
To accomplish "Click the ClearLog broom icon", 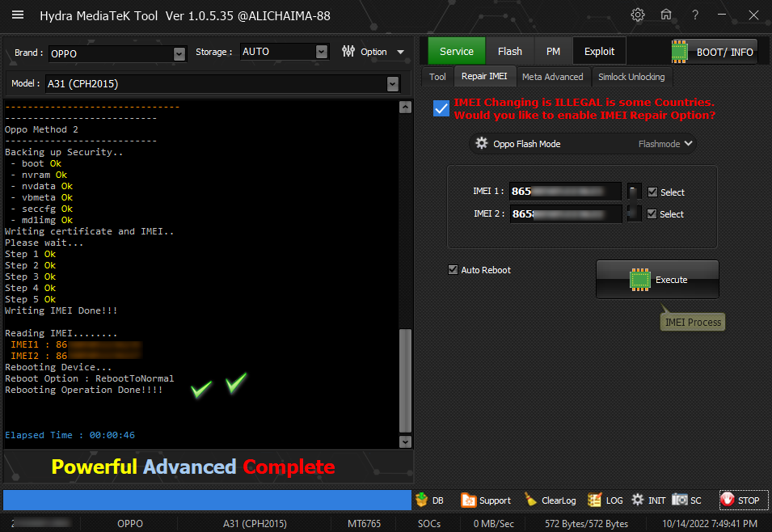I will pos(531,500).
